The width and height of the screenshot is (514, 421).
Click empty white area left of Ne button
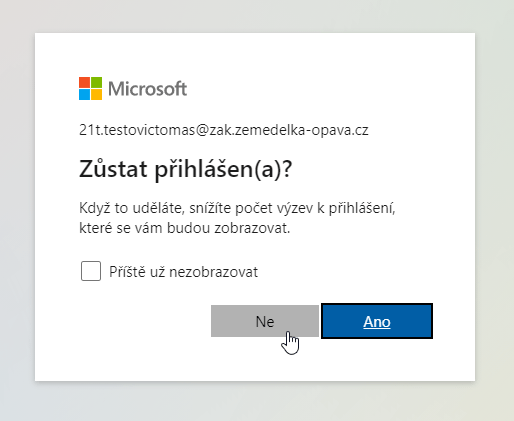point(143,321)
